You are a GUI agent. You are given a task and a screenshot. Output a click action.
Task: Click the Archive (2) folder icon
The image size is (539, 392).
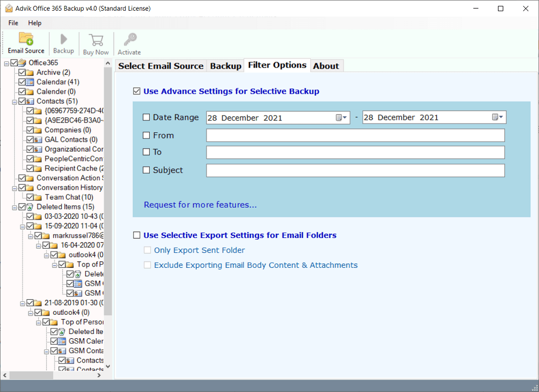(x=30, y=72)
